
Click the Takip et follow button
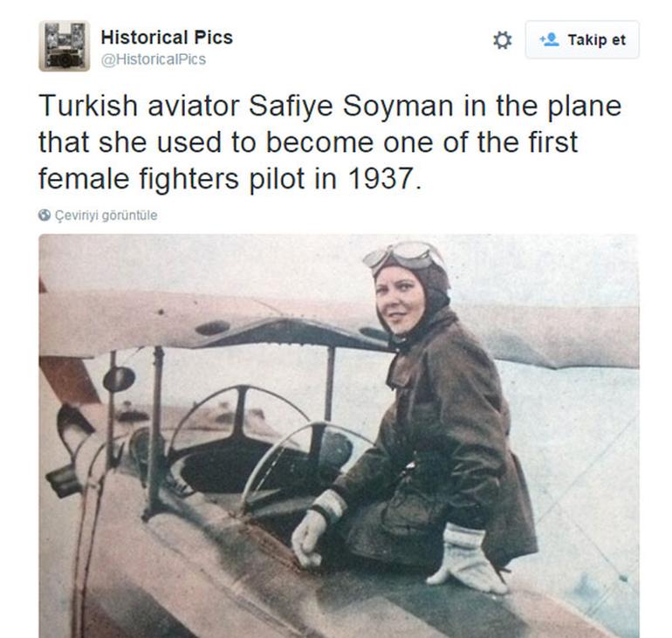(x=582, y=40)
